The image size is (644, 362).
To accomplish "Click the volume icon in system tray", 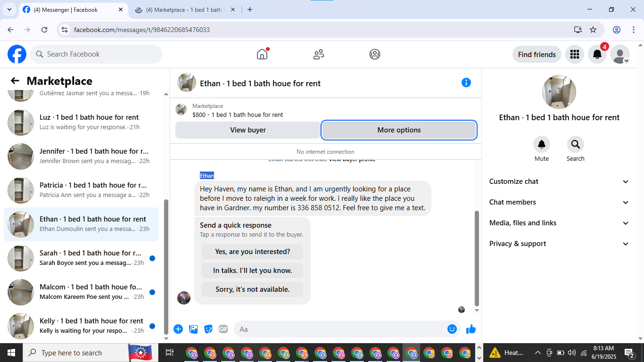I will pos(572,353).
